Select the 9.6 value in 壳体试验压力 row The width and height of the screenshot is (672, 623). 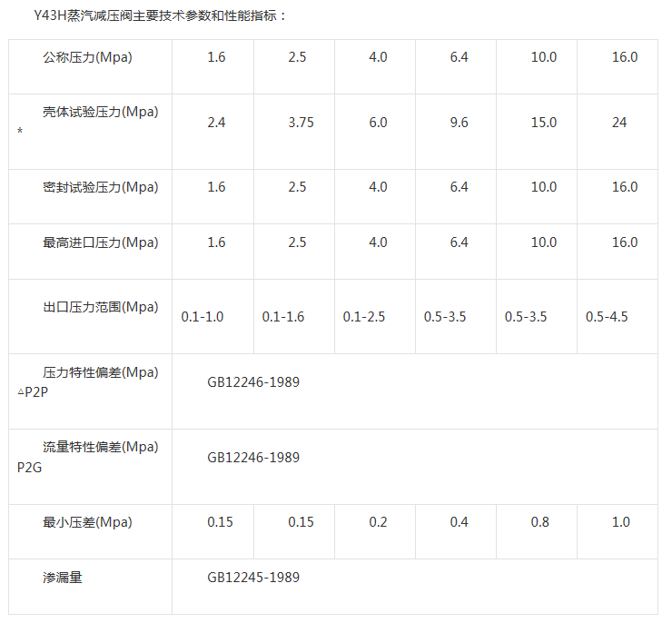coord(459,123)
